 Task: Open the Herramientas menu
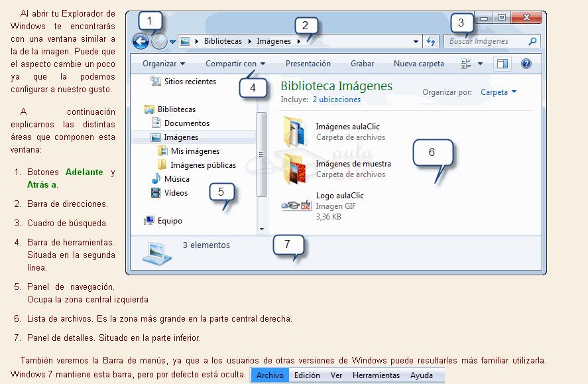pos(376,375)
